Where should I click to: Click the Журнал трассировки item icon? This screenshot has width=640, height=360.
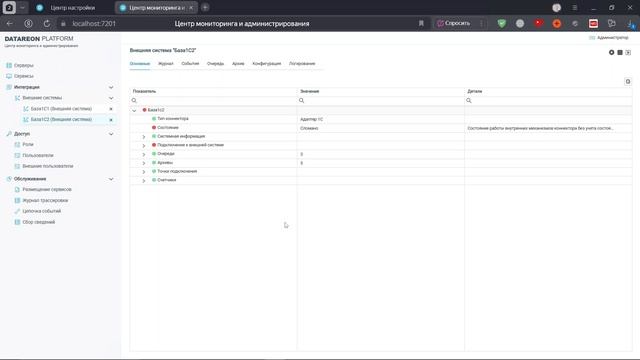pos(17,200)
